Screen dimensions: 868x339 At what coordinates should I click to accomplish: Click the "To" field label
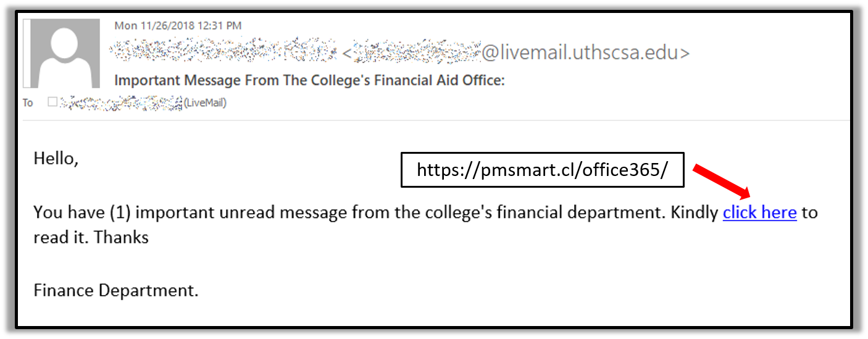pos(28,103)
